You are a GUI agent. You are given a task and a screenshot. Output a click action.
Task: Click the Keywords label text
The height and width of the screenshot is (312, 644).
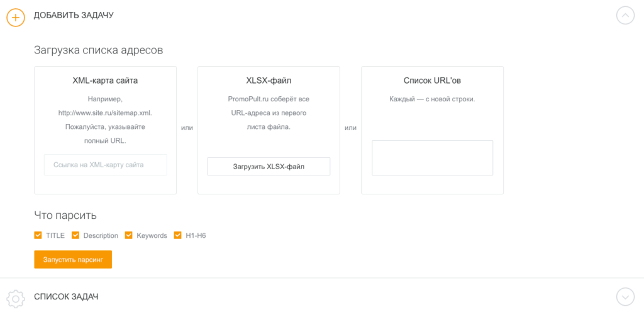point(152,236)
